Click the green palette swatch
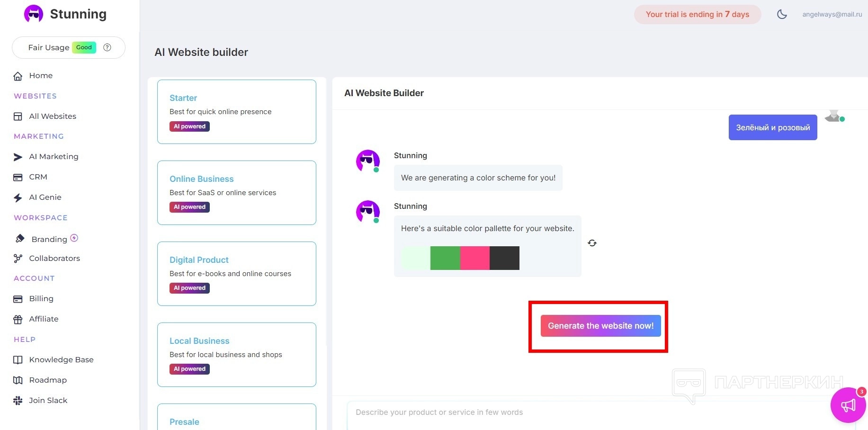The width and height of the screenshot is (868, 430). [x=445, y=258]
